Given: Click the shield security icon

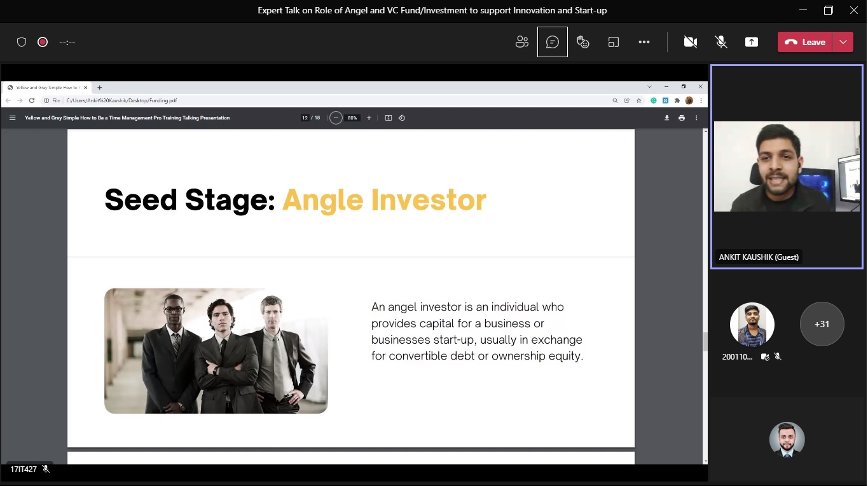Looking at the screenshot, I should pos(22,42).
